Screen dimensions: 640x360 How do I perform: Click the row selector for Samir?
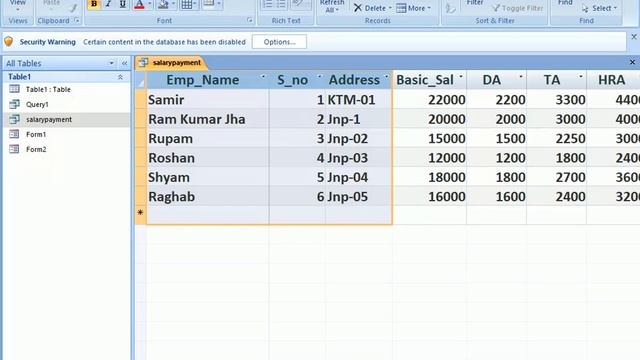pos(141,100)
